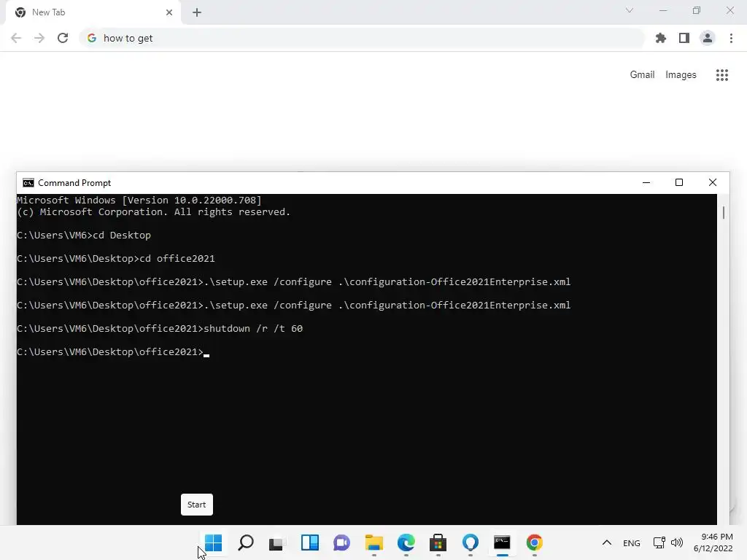Open the Gmail link
Image resolution: width=747 pixels, height=560 pixels.
coord(642,75)
